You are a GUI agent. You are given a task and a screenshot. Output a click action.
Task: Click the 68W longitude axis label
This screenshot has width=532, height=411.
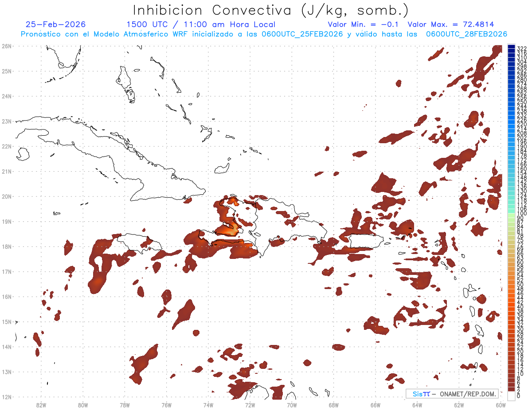point(333,404)
